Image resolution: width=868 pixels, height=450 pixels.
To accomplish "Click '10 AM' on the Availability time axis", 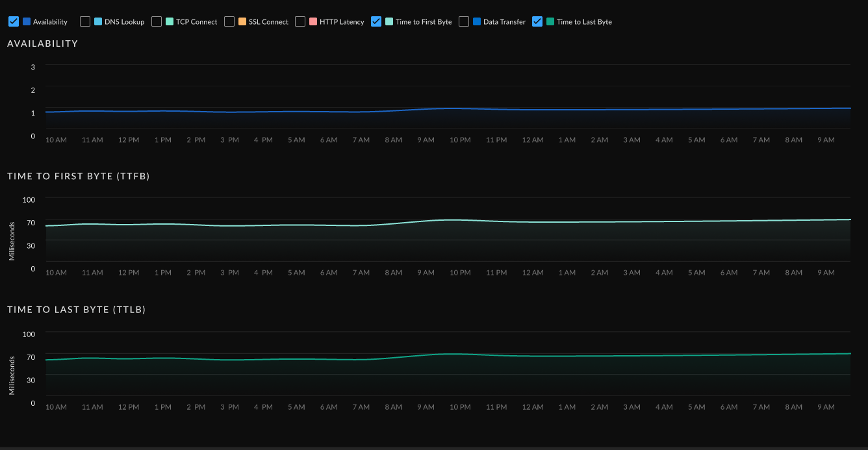I will click(56, 140).
